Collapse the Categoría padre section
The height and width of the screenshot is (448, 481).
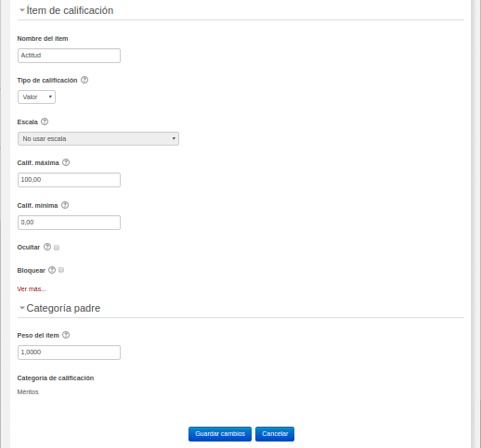22,308
